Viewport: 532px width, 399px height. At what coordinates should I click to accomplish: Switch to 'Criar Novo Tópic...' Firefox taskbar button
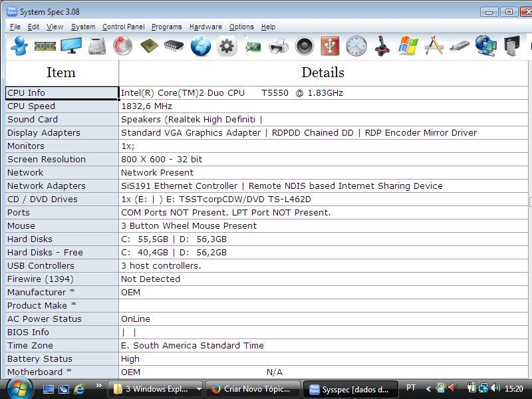click(253, 389)
